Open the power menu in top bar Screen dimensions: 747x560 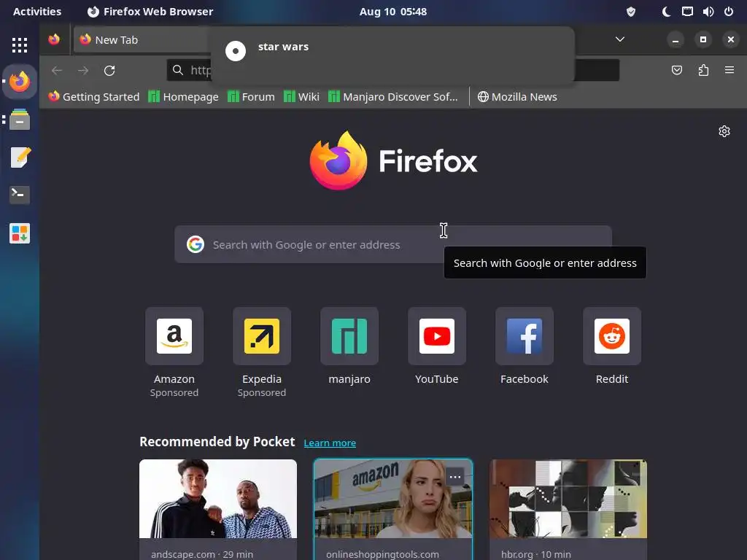tap(729, 12)
